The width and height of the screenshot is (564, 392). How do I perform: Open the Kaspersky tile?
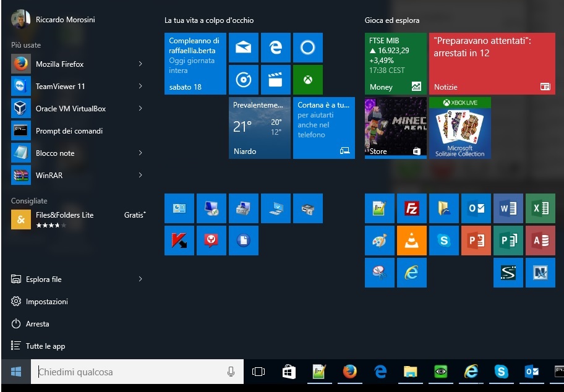point(179,241)
